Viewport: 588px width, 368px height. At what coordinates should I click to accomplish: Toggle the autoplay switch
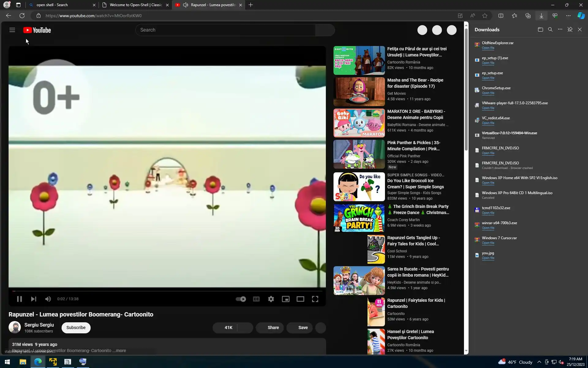pos(241,299)
